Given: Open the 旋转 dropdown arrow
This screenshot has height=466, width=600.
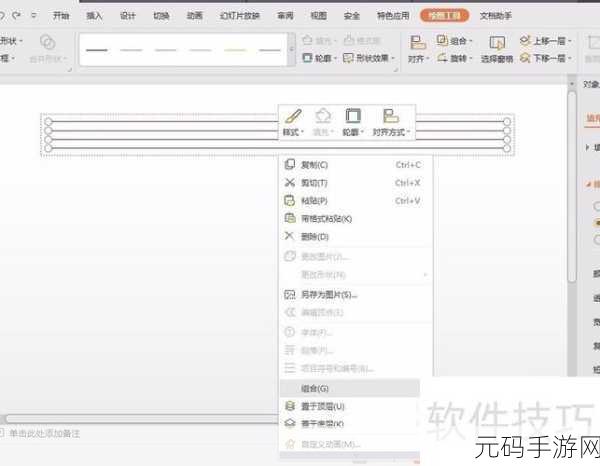Looking at the screenshot, I should tap(470, 58).
